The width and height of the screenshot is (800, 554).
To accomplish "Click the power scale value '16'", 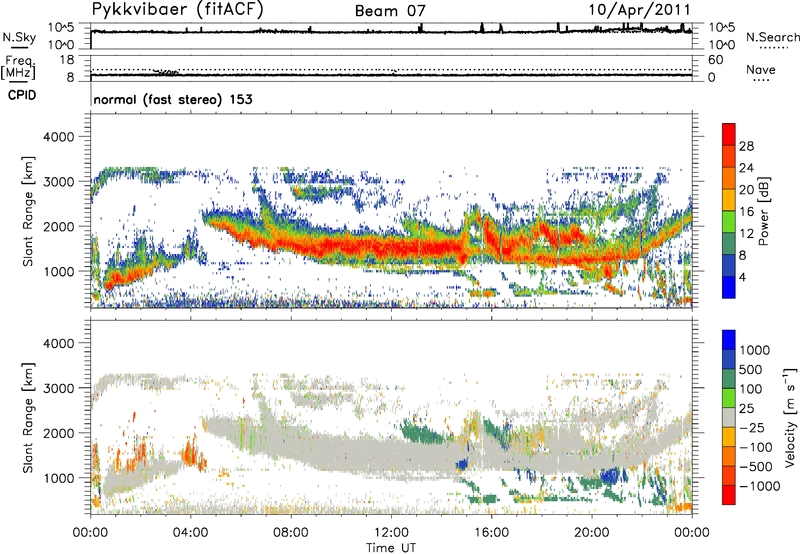I will 746,212.
